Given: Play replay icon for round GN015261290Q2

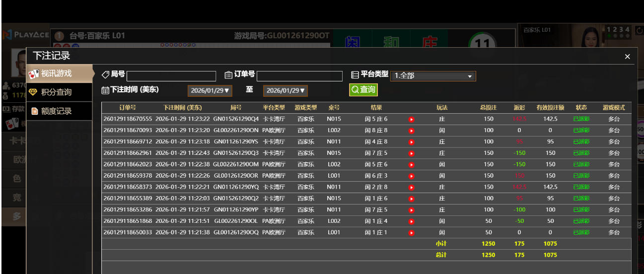Looking at the screenshot, I should [x=411, y=199].
